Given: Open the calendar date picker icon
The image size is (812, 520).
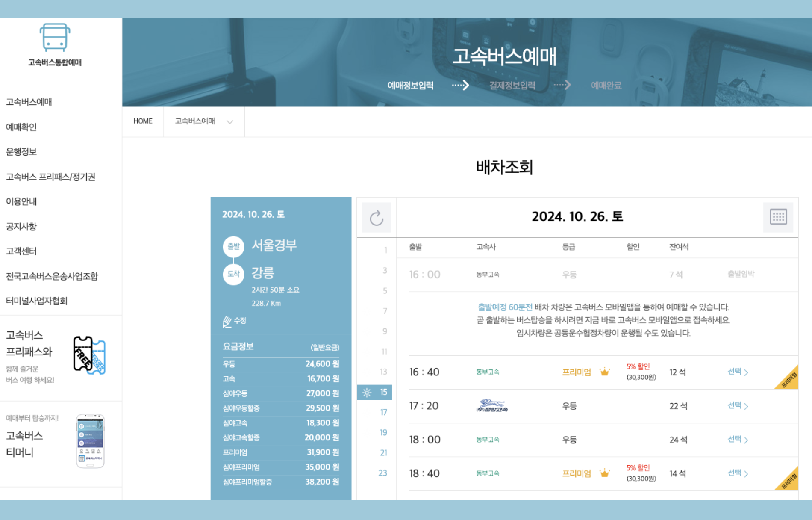Looking at the screenshot, I should point(779,217).
